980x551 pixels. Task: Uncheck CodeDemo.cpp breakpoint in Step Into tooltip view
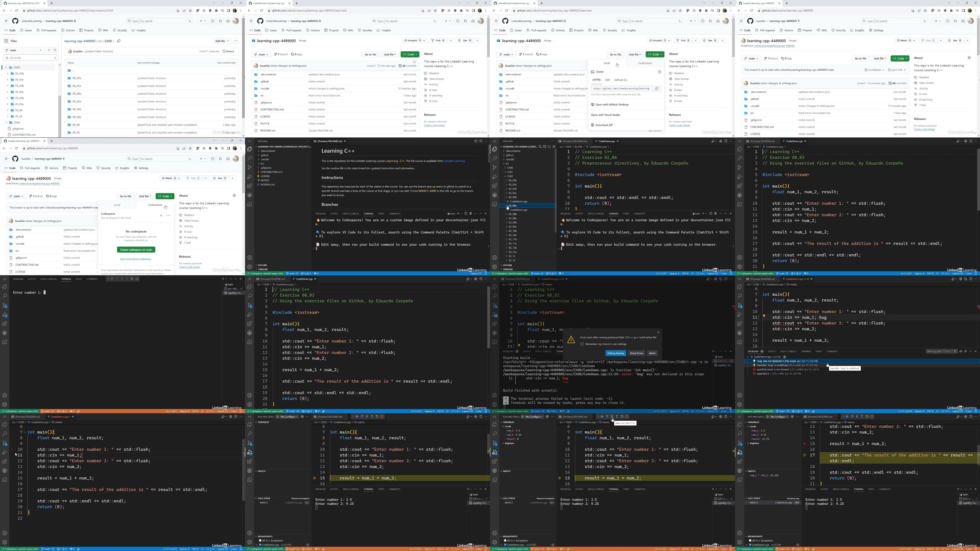pos(505,545)
